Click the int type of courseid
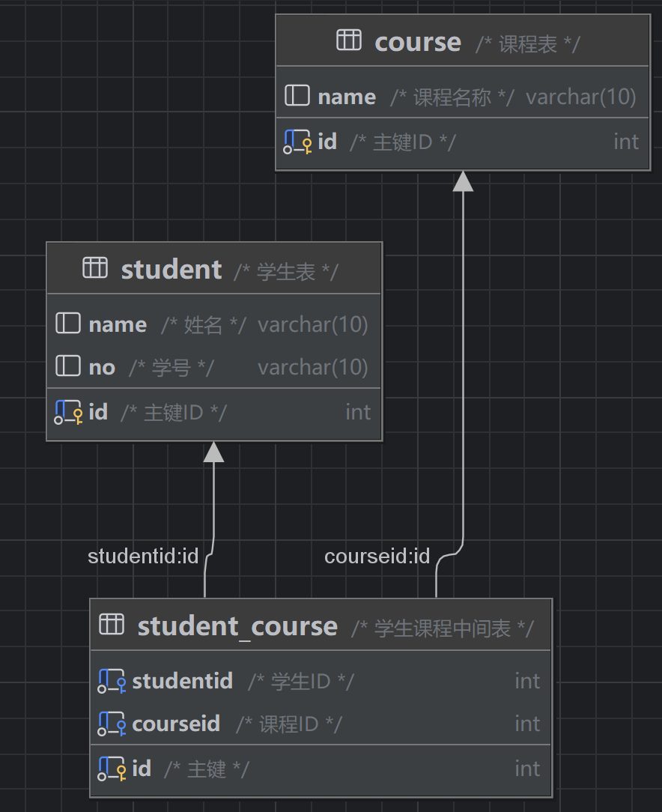This screenshot has height=812, width=662. [527, 724]
